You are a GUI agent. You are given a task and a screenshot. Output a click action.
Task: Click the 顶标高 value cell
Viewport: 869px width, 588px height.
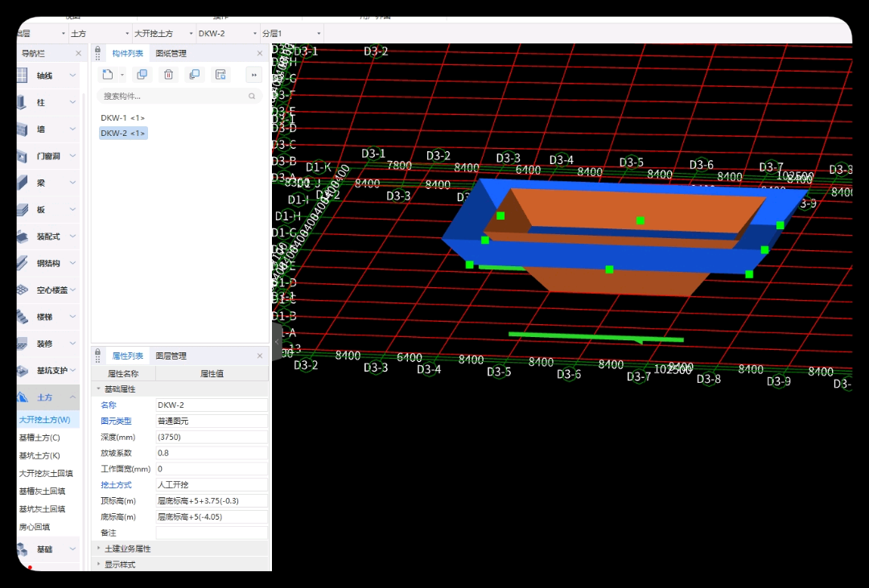[x=212, y=500]
